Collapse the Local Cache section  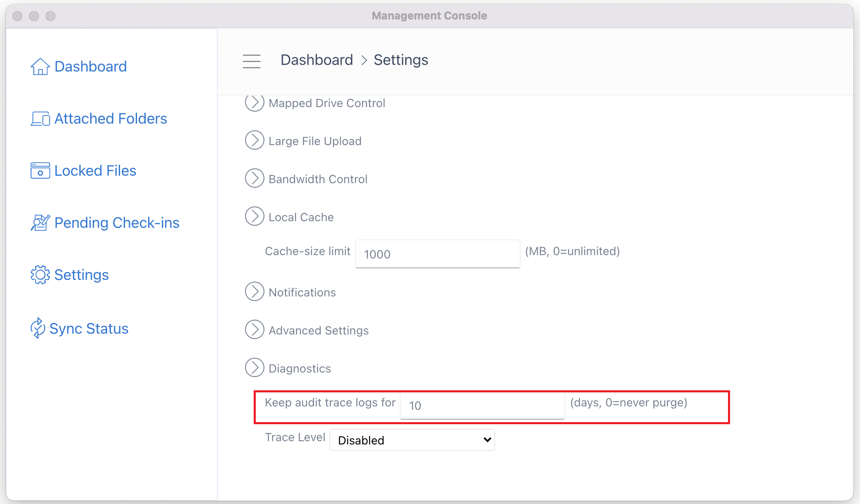point(255,217)
